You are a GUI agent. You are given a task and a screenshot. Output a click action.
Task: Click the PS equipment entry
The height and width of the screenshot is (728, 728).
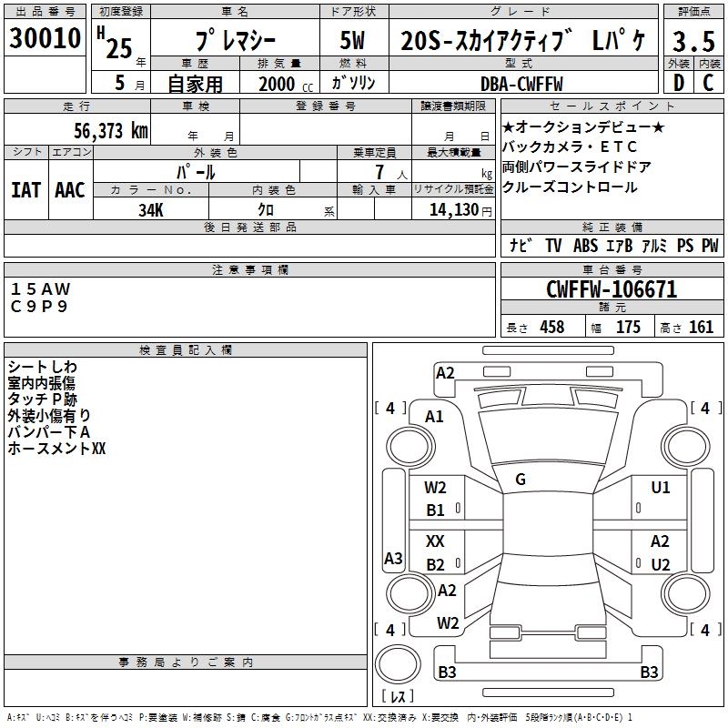pos(685,245)
